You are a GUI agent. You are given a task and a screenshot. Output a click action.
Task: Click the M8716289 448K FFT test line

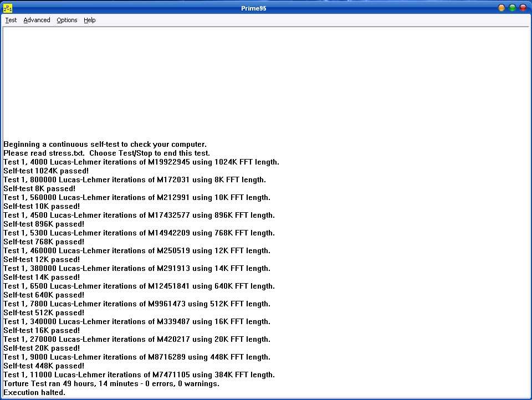pyautogui.click(x=137, y=357)
